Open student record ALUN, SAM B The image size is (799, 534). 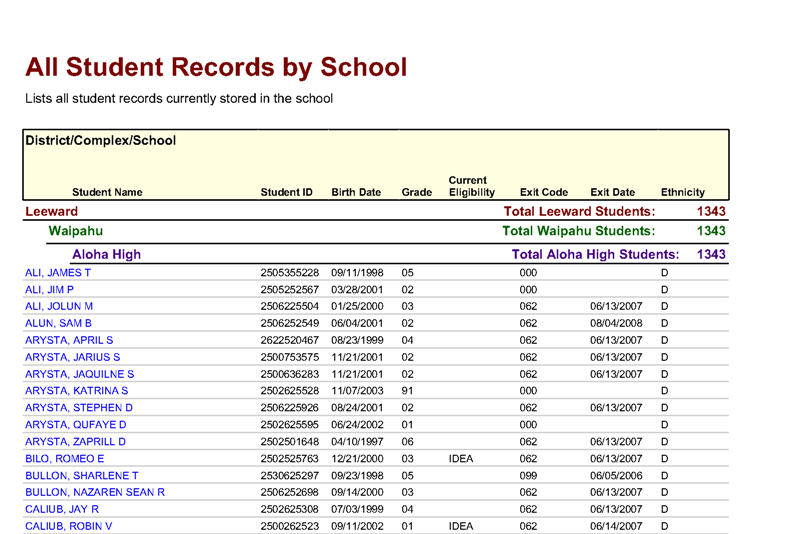pyautogui.click(x=58, y=323)
